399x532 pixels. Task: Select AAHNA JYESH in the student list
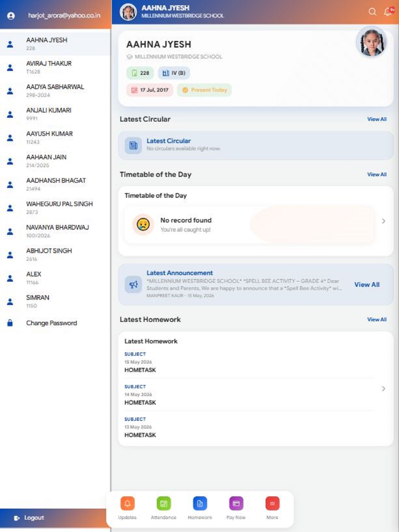tap(55, 44)
